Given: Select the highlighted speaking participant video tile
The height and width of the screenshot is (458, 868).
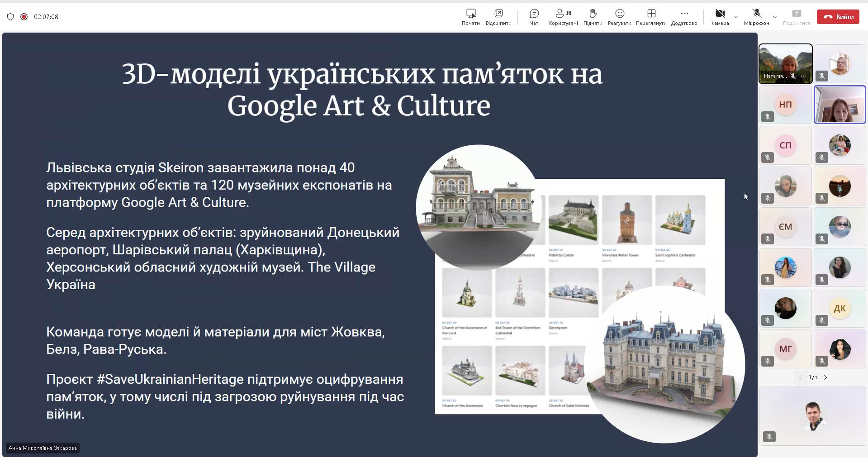Looking at the screenshot, I should [x=840, y=105].
